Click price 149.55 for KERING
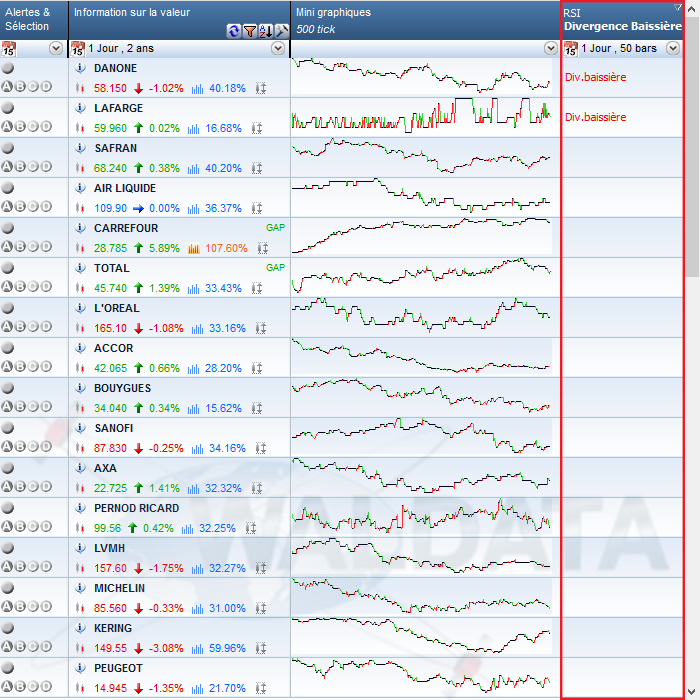 (110, 648)
